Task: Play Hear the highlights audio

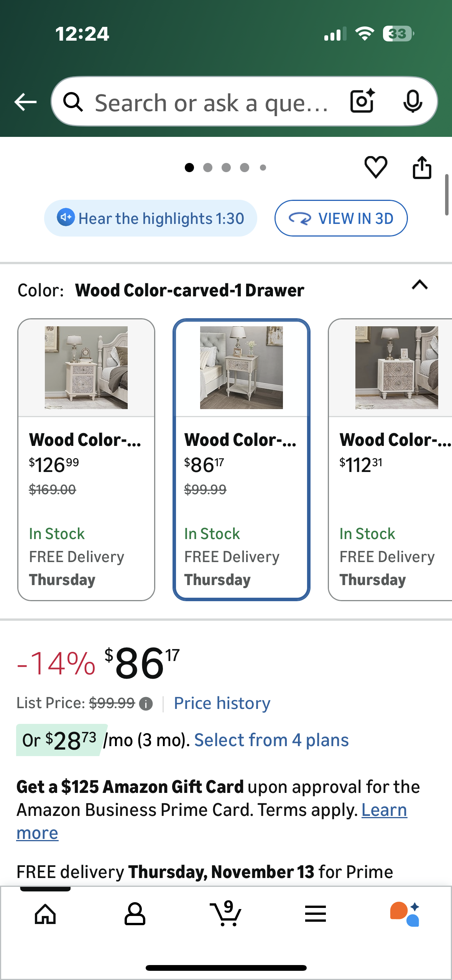Action: [150, 218]
